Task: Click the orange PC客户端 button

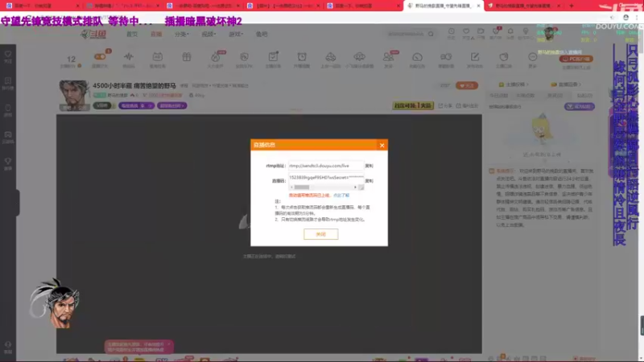Action: (x=576, y=59)
